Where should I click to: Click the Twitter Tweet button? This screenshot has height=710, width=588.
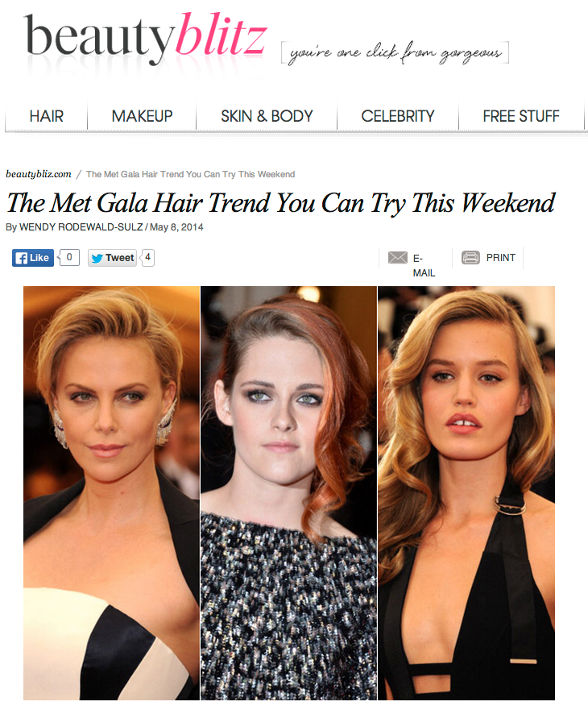point(112,258)
